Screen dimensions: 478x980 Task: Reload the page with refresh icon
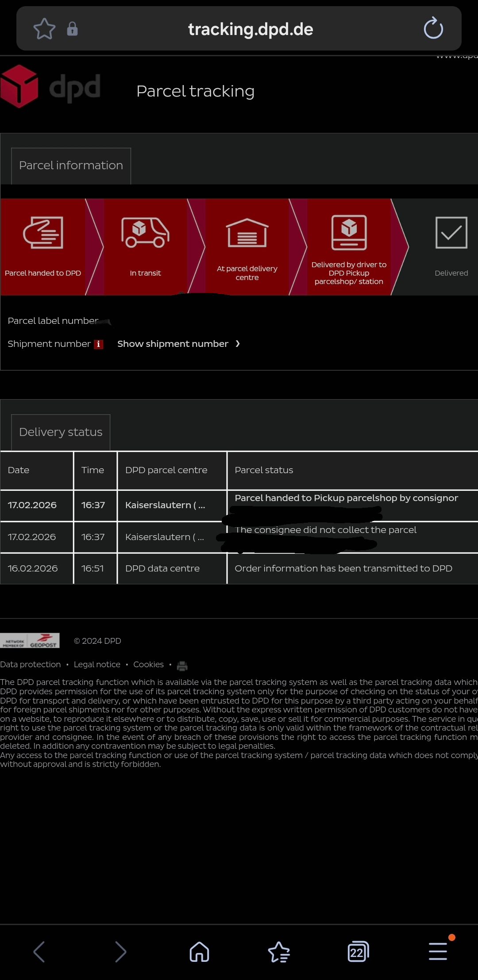[x=433, y=29]
